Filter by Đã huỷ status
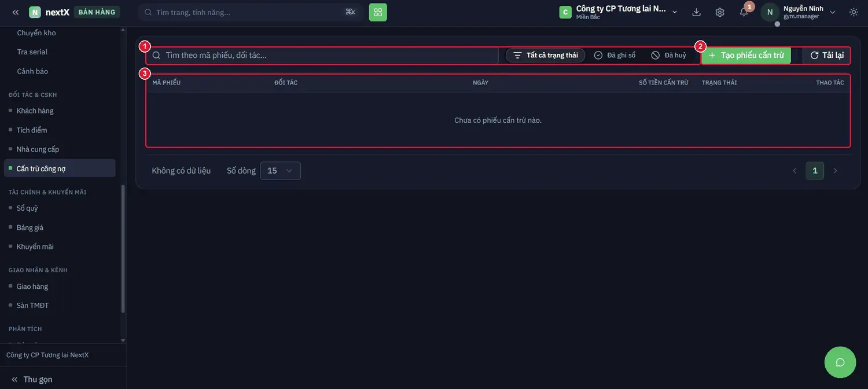The height and width of the screenshot is (389, 868). (x=668, y=55)
